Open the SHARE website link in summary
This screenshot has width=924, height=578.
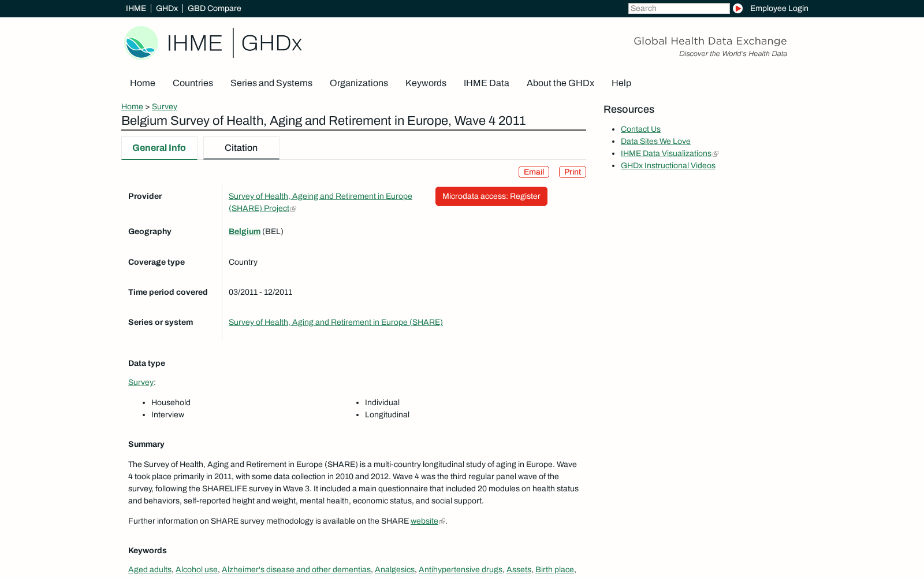coord(424,521)
